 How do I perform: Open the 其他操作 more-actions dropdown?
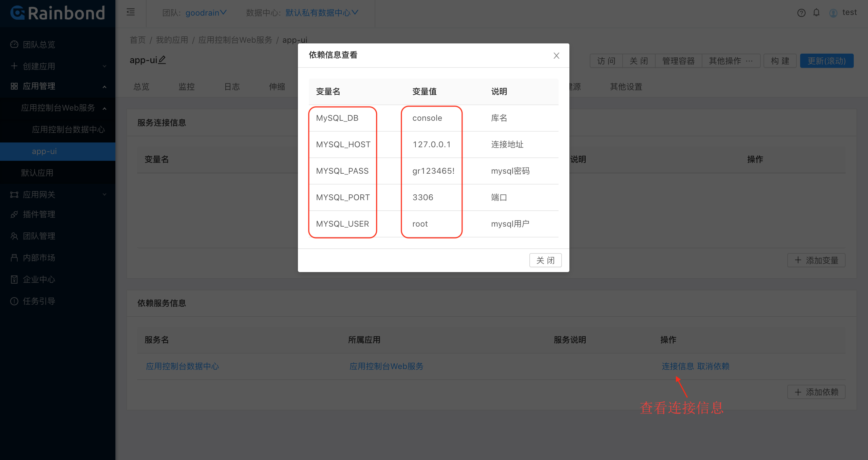[x=731, y=61]
